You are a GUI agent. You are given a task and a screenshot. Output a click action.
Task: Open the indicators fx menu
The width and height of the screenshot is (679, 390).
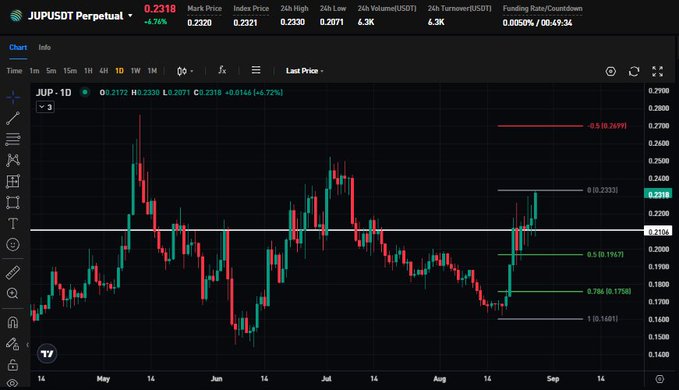[222, 70]
